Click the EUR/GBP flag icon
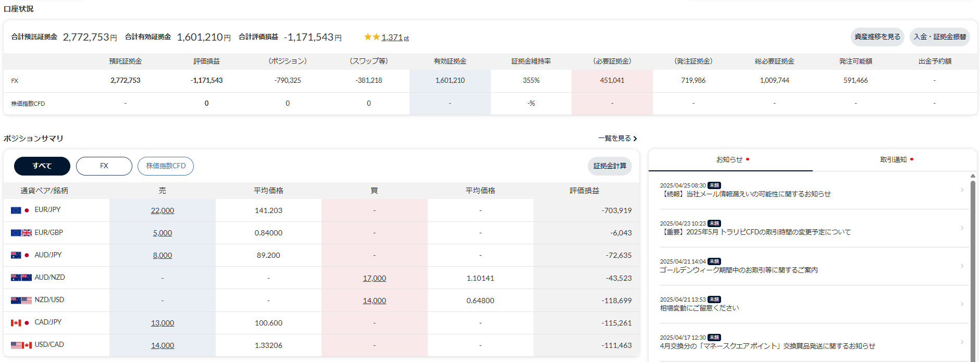This screenshot has height=362, width=980. pyautogui.click(x=21, y=233)
